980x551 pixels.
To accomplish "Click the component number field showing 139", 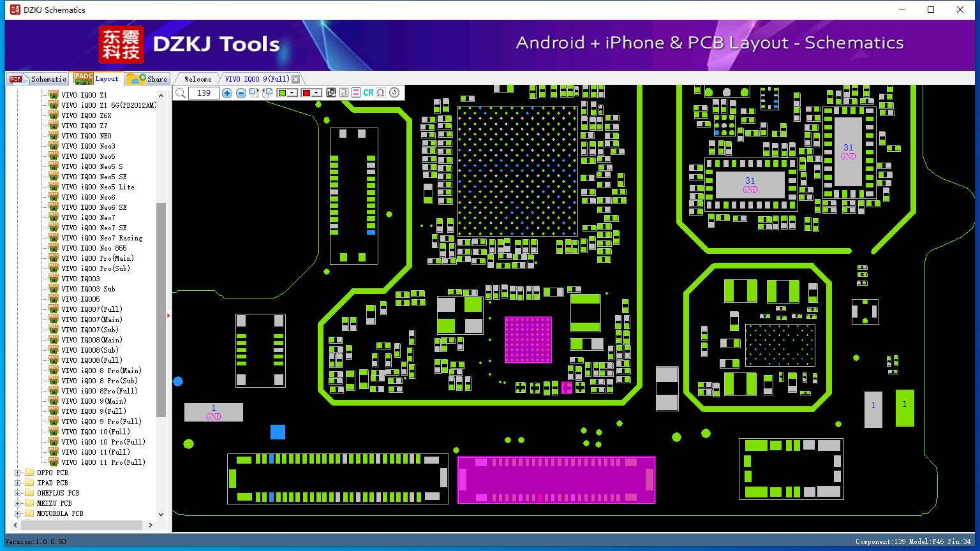I will coord(204,93).
